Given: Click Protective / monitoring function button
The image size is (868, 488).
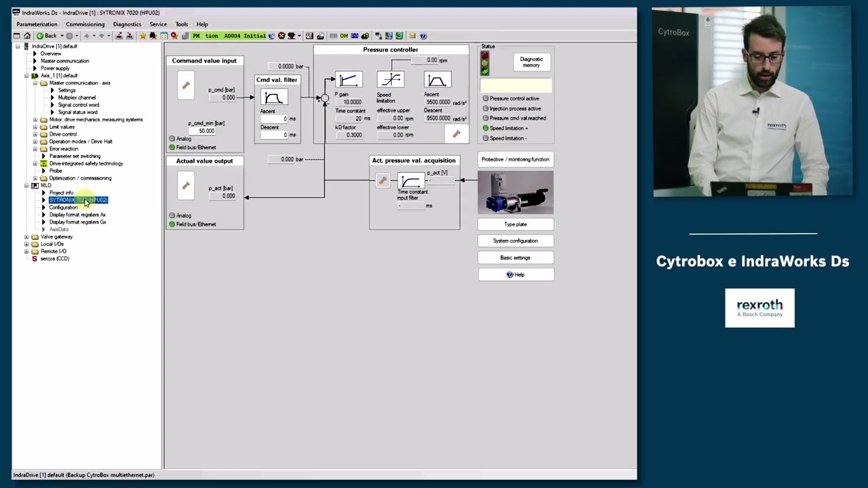Looking at the screenshot, I should (x=515, y=159).
